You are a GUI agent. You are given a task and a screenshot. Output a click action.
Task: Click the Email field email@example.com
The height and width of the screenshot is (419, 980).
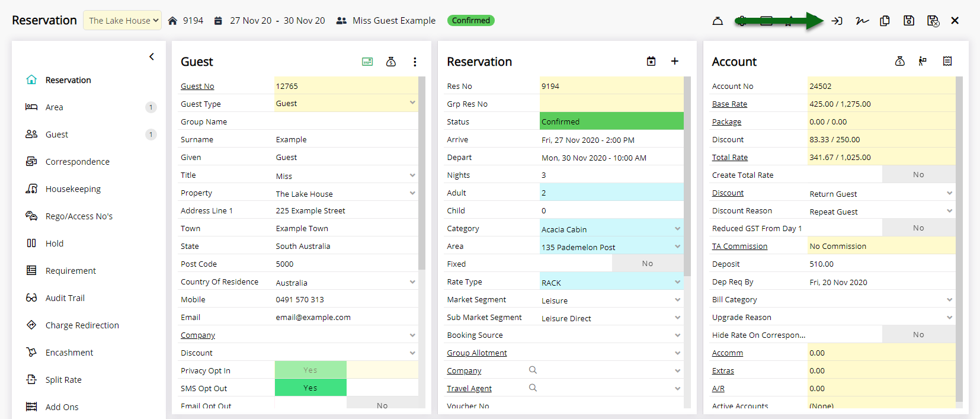click(x=346, y=317)
